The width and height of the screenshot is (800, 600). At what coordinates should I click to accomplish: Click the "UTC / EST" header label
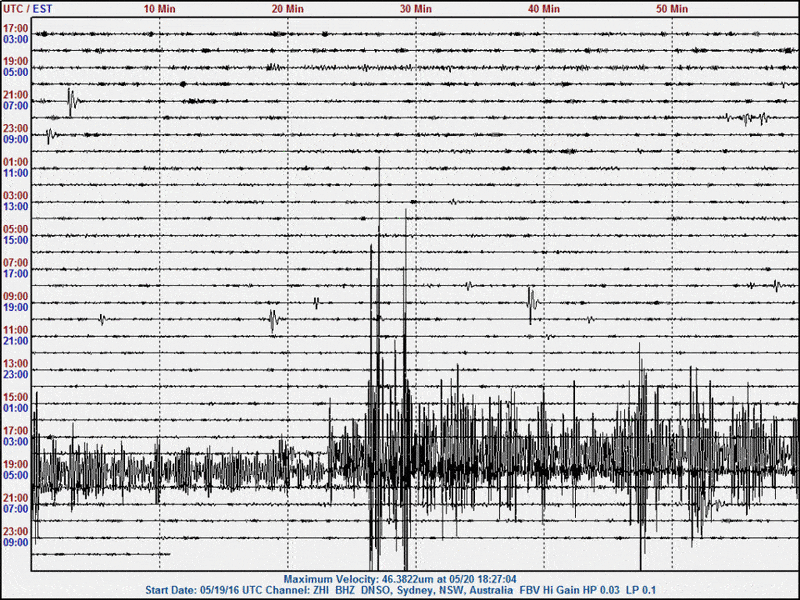click(x=29, y=8)
